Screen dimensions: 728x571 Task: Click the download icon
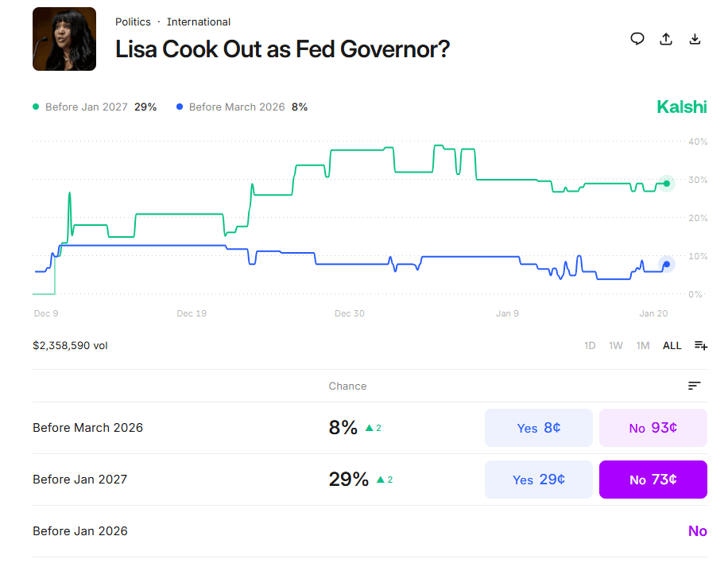[695, 39]
